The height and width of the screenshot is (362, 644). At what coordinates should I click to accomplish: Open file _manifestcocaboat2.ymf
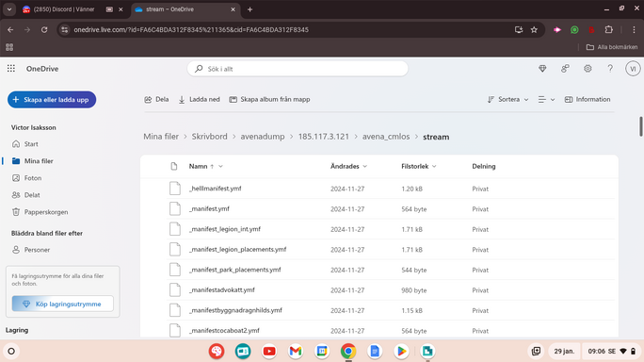(224, 330)
